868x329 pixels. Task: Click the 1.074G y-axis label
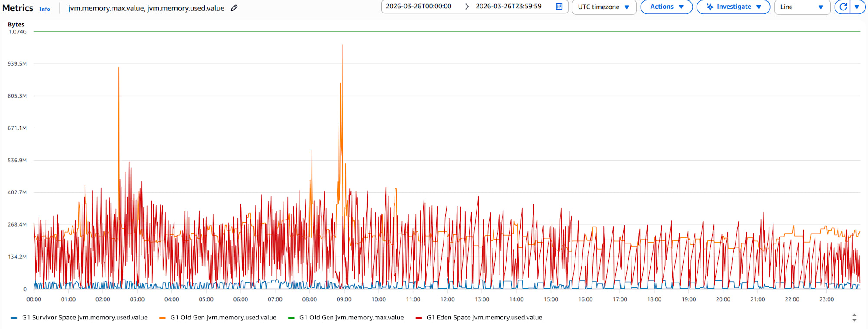click(x=18, y=32)
